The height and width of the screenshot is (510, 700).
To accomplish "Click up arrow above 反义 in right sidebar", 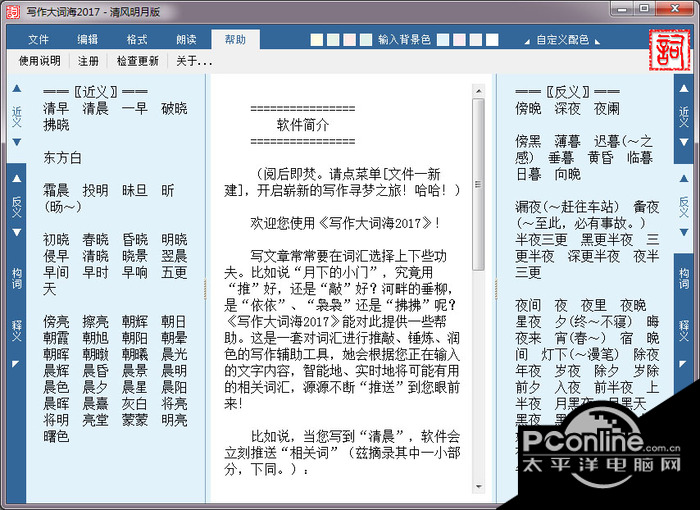I will 684,179.
